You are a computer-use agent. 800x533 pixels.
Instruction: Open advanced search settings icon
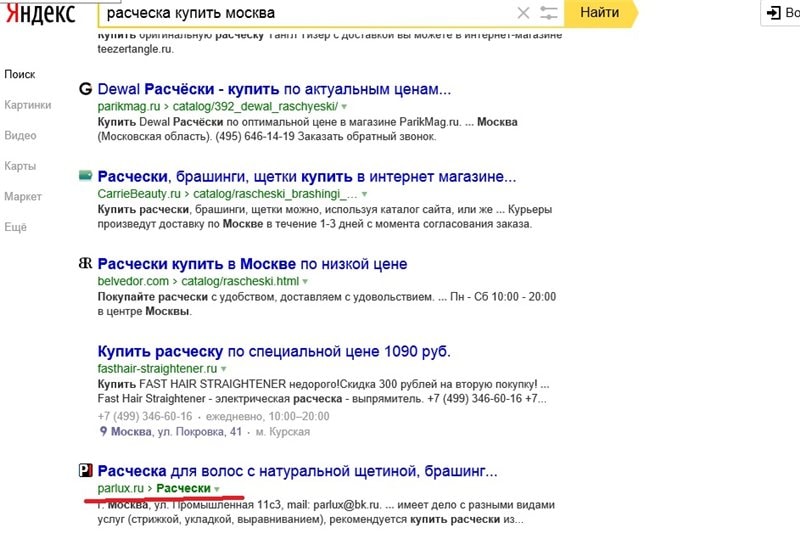pyautogui.click(x=549, y=13)
